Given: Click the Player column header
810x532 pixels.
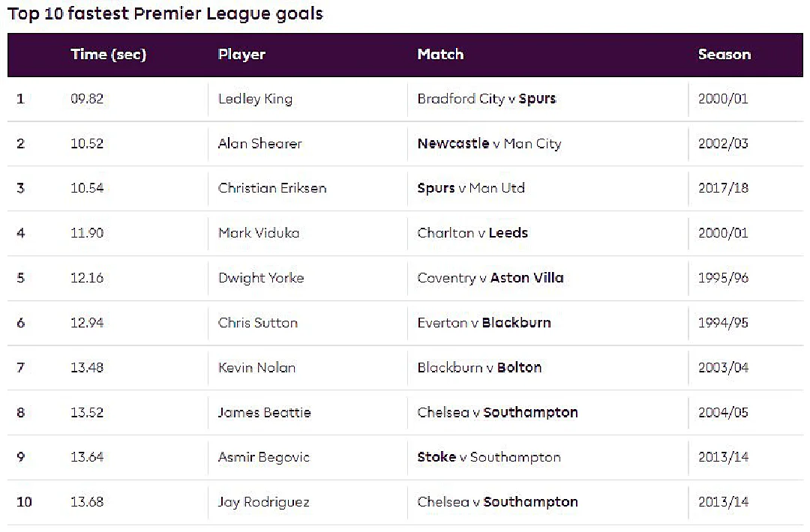Looking at the screenshot, I should [241, 55].
